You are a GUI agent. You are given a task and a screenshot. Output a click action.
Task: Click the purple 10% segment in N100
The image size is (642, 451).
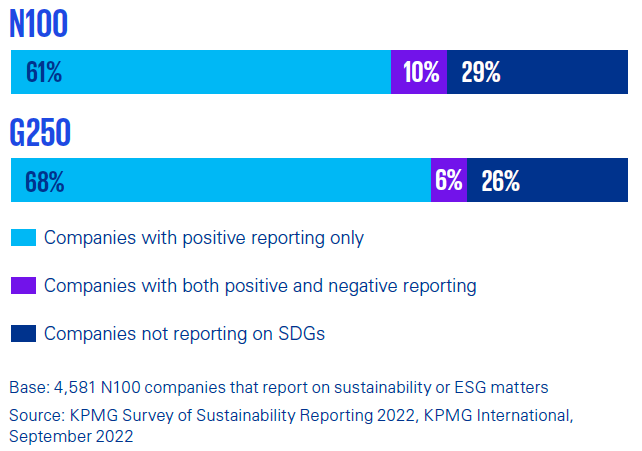click(419, 72)
